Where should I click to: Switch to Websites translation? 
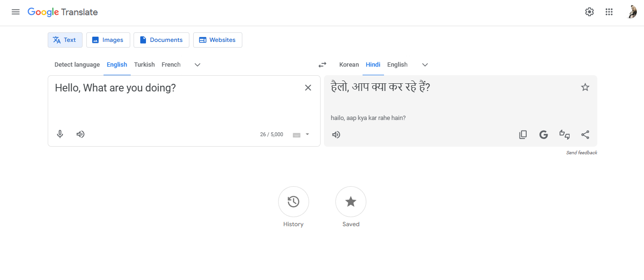click(x=218, y=40)
